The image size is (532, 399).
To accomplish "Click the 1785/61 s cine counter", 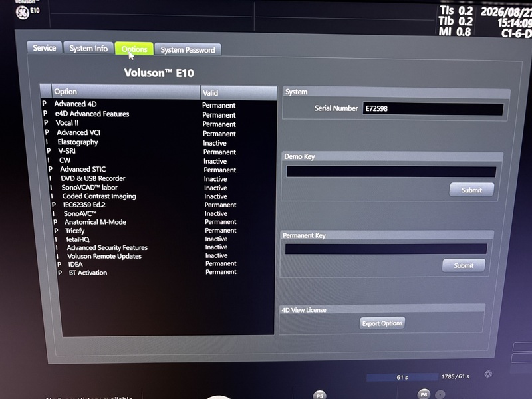I will pyautogui.click(x=455, y=376).
